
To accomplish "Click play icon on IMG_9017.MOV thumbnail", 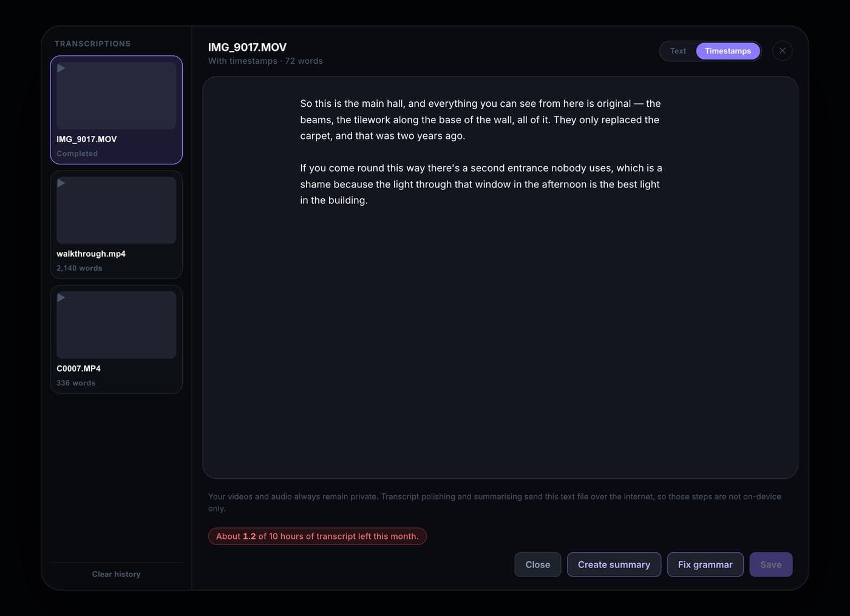I will (x=61, y=68).
